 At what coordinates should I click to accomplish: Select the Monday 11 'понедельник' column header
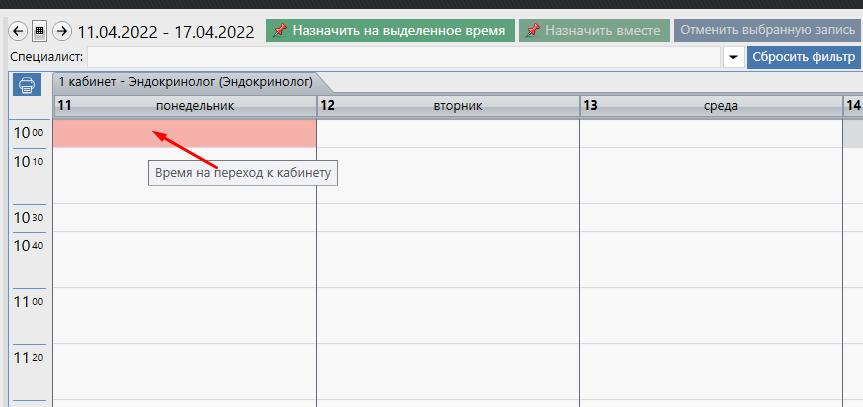(x=185, y=105)
